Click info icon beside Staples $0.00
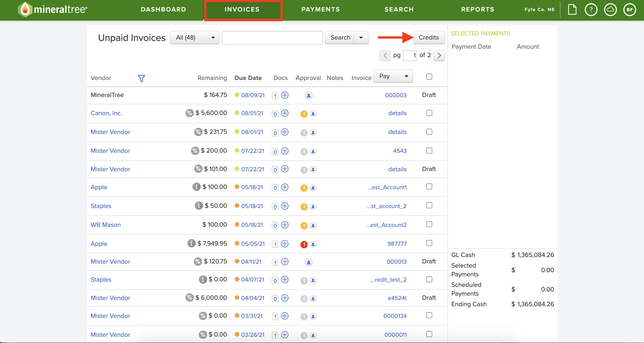This screenshot has height=343, width=644. click(203, 279)
